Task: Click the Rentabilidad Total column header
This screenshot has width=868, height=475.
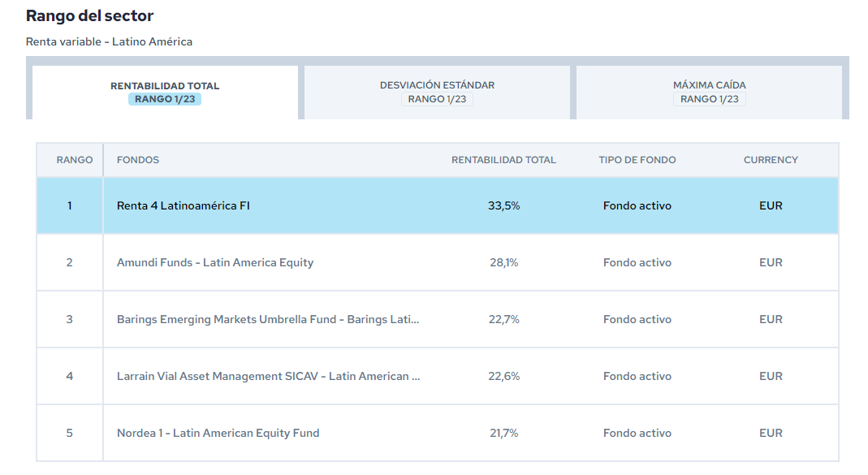Action: (x=503, y=160)
